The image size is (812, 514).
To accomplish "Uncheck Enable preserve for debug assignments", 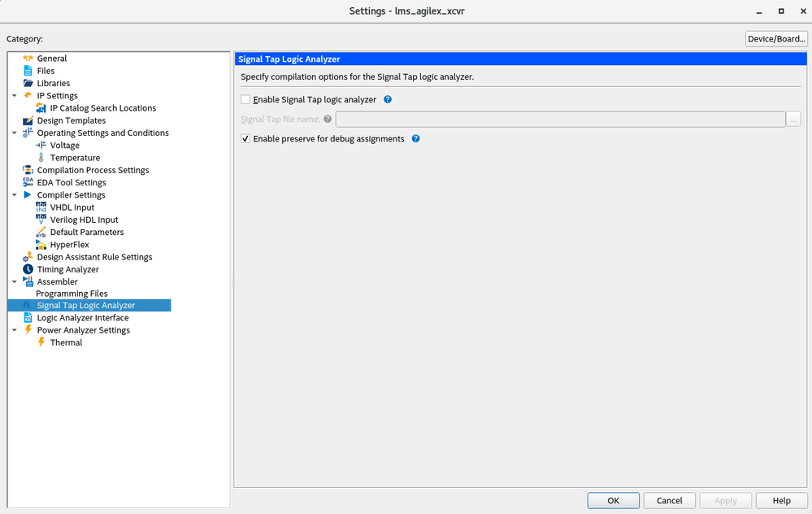I will pos(245,139).
